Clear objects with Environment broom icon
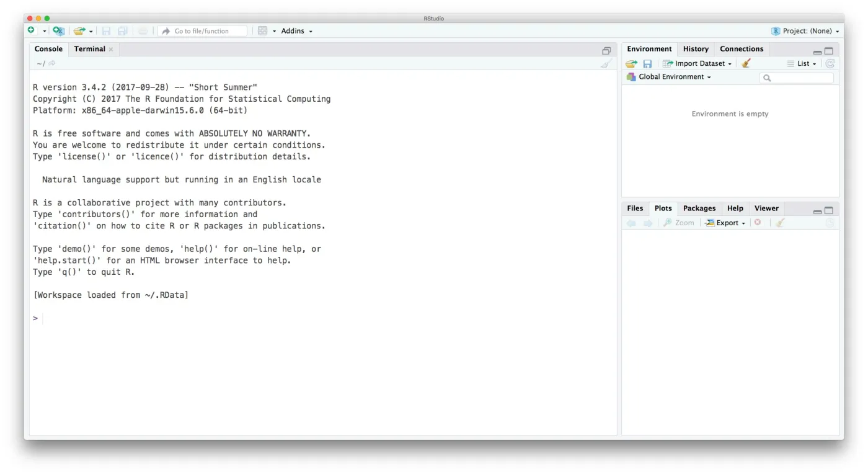Image resolution: width=868 pixels, height=474 pixels. (746, 63)
